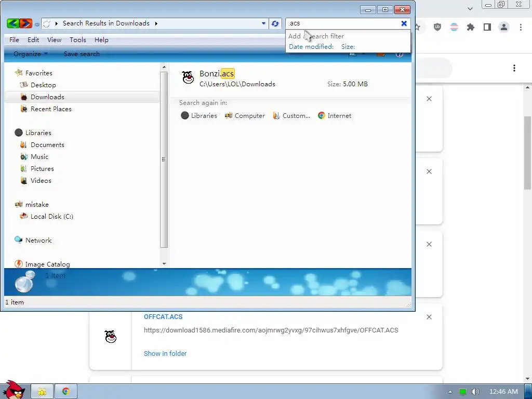Viewport: 532px width, 399px height.
Task: Select the 'mistake' computer node
Action: coord(37,205)
